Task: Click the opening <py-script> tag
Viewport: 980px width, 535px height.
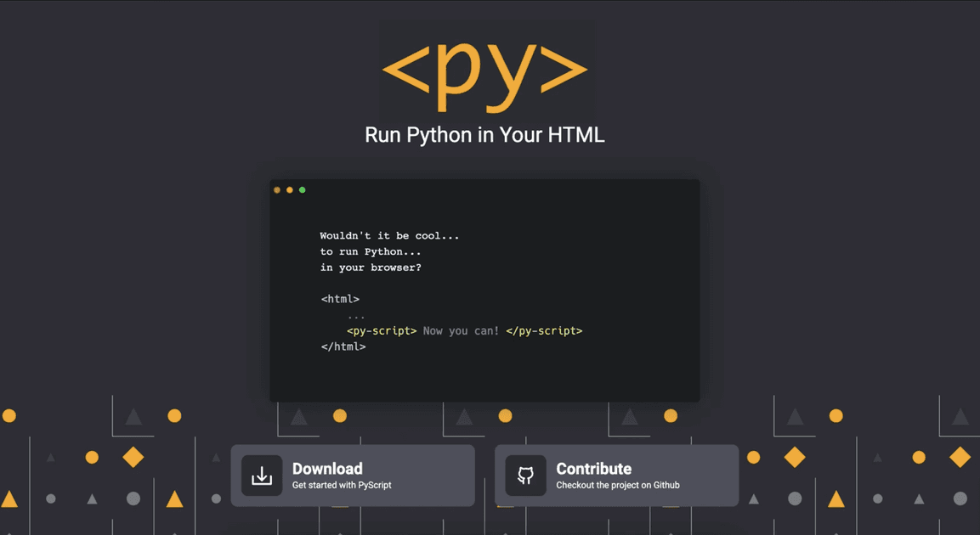Action: point(382,331)
